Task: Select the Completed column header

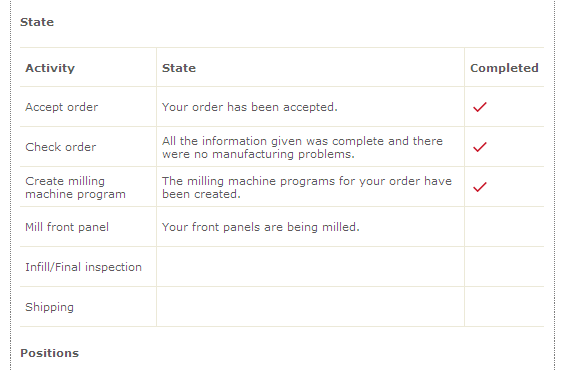Action: 504,68
